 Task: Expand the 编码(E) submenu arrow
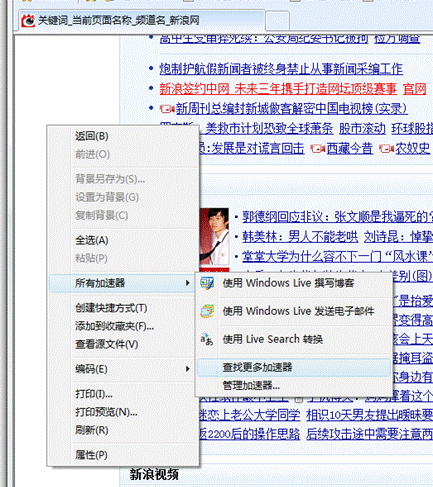pyautogui.click(x=188, y=369)
